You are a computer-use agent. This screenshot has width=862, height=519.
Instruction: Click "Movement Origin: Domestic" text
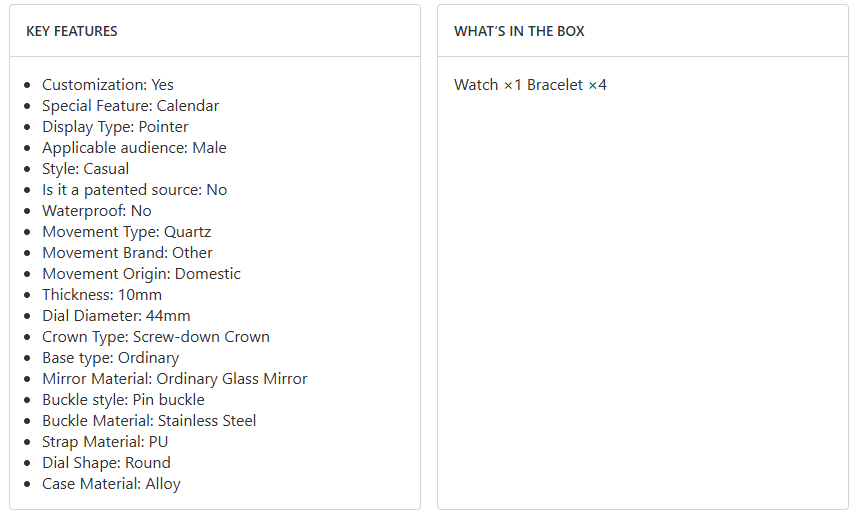click(141, 274)
